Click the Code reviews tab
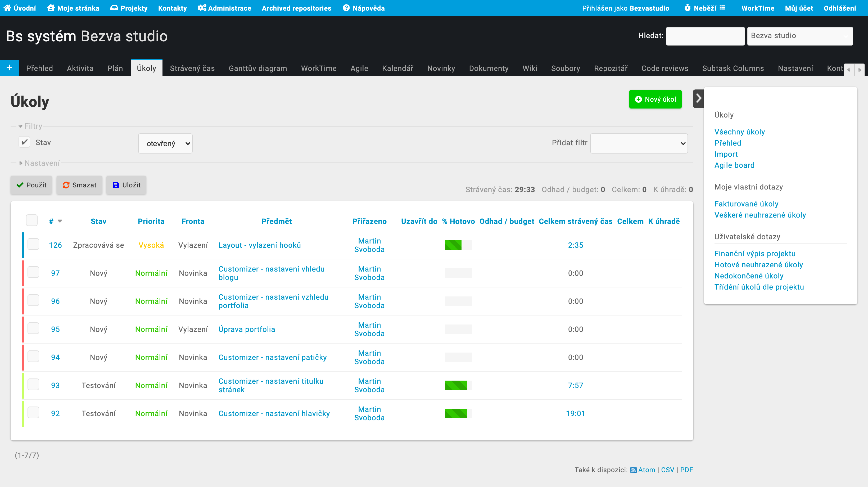 (x=665, y=69)
